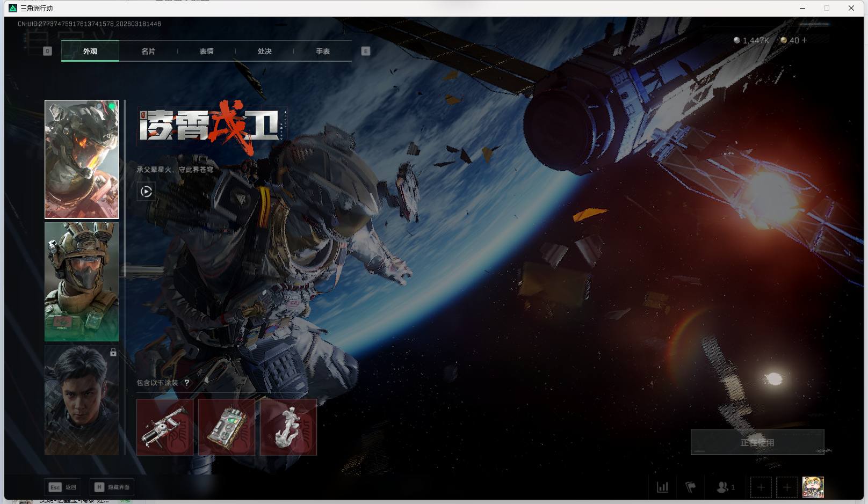Click the 三角洲行动 app icon in title bar
Image resolution: width=868 pixels, height=504 pixels.
(x=13, y=8)
